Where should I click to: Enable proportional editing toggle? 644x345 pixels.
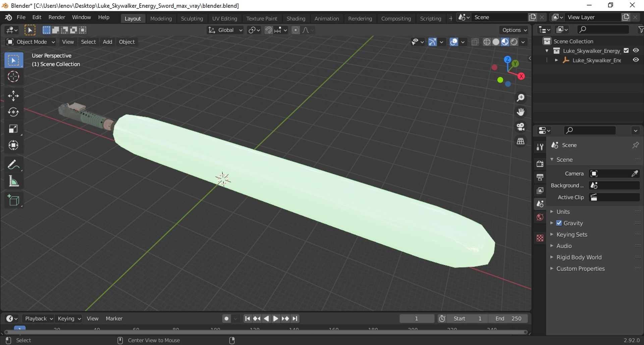click(296, 30)
